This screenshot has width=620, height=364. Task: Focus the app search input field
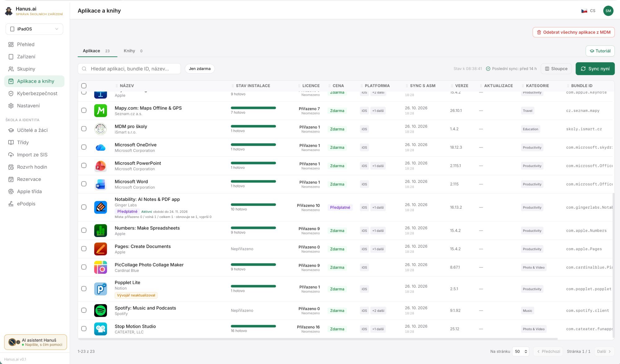[129, 69]
